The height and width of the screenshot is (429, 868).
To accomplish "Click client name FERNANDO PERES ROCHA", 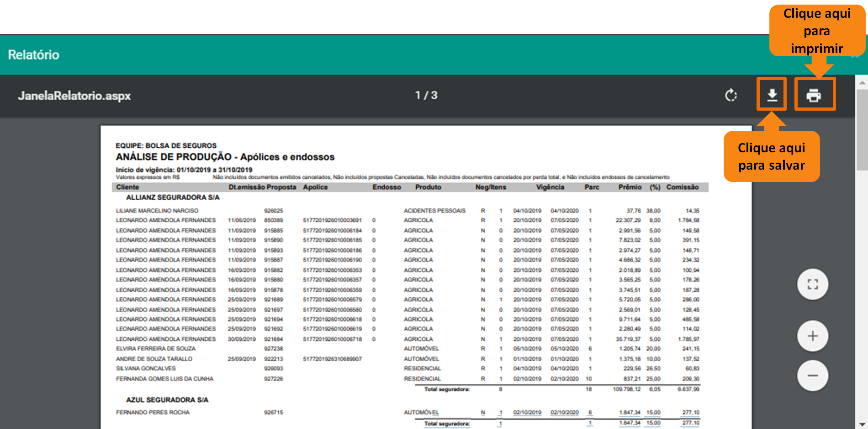I will point(153,413).
